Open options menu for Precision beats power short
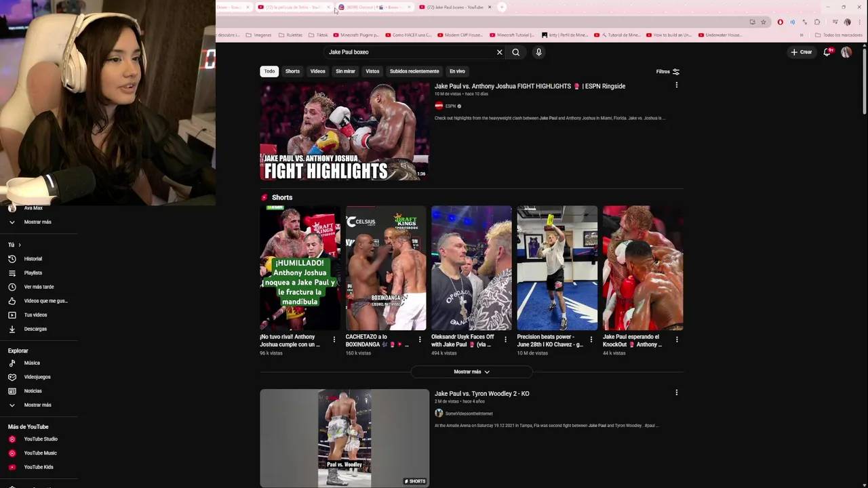This screenshot has width=868, height=488. (x=591, y=339)
